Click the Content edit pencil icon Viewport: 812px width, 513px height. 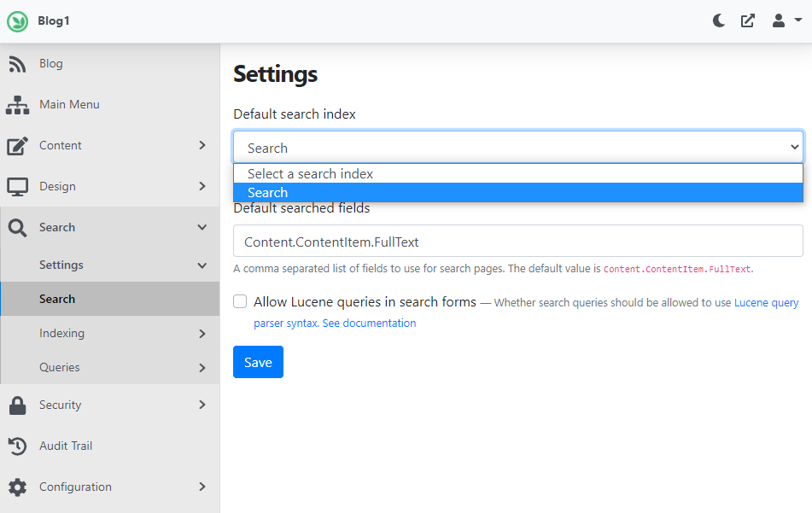(x=17, y=145)
